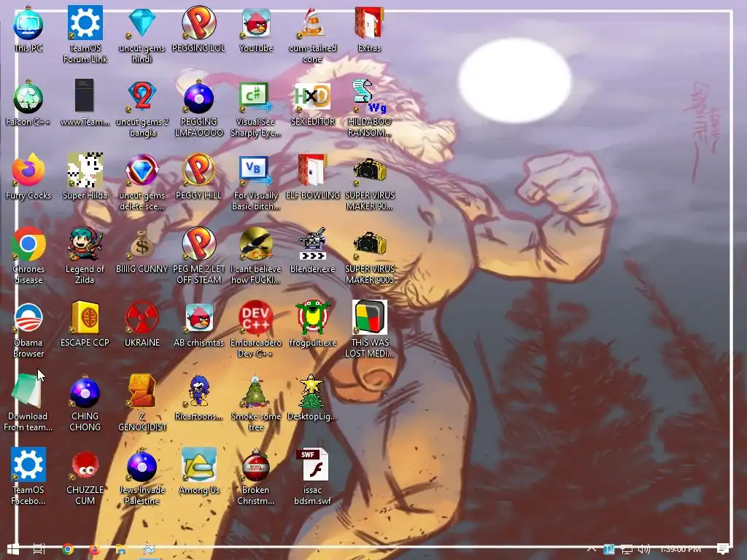The width and height of the screenshot is (747, 560).
Task: Launch Legend of Zilda game icon
Action: pos(85,255)
